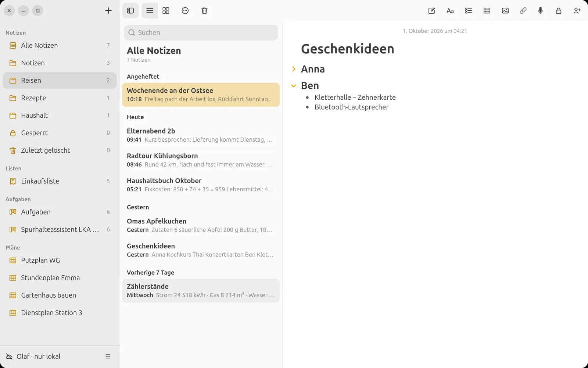Insert a table via toolbar icon
The width and height of the screenshot is (588, 368).
tap(487, 11)
